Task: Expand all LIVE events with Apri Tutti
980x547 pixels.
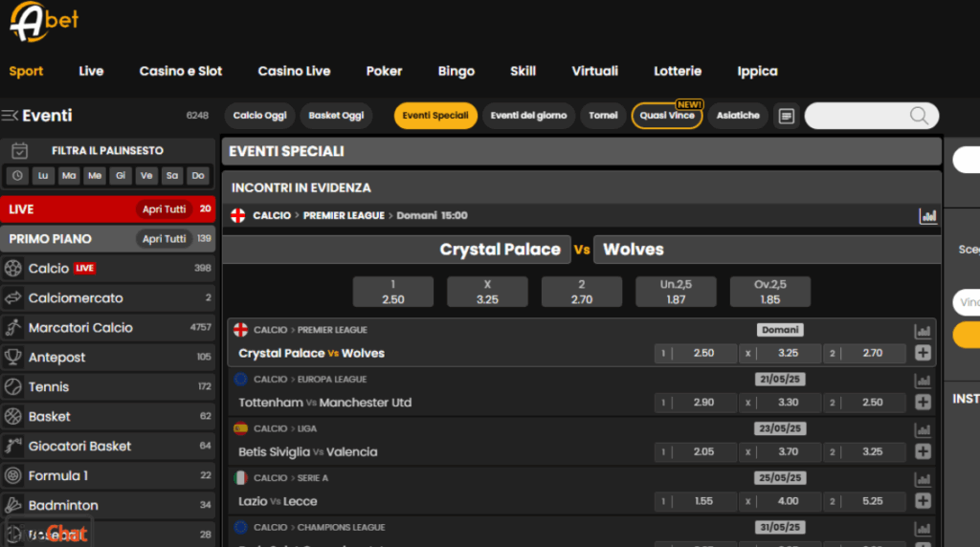Action: pos(164,209)
